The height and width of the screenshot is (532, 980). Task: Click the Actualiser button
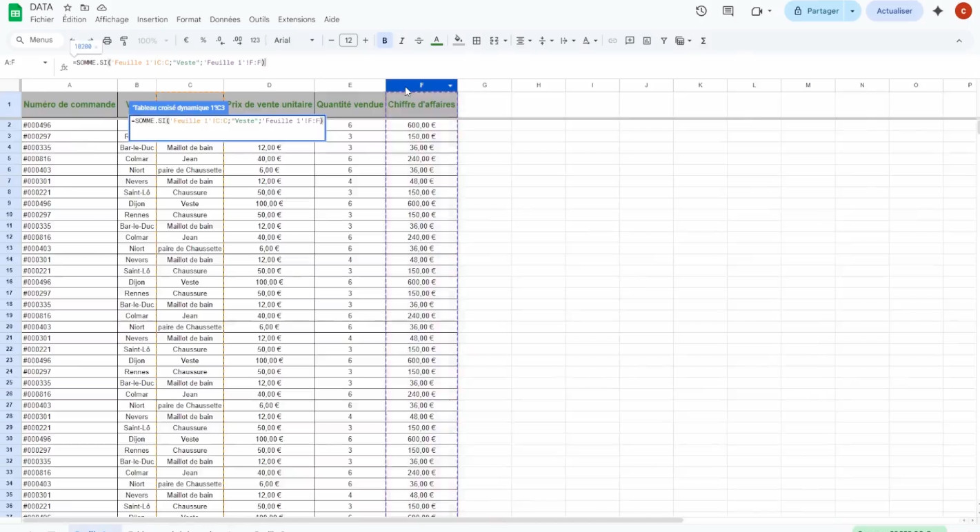894,11
